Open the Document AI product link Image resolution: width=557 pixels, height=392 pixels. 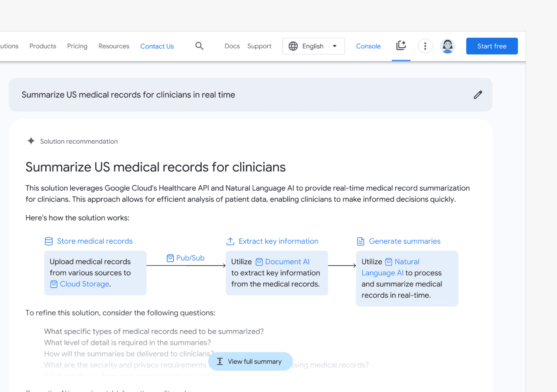tap(287, 262)
